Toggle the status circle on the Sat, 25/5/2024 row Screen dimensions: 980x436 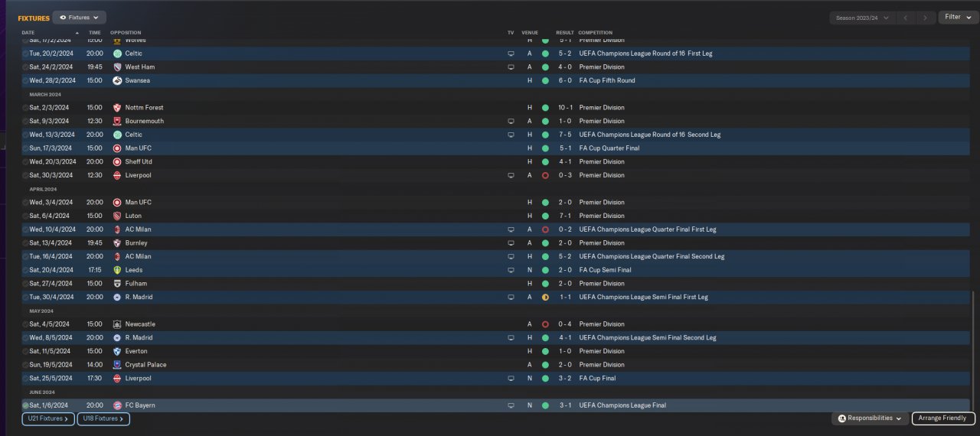(25, 378)
